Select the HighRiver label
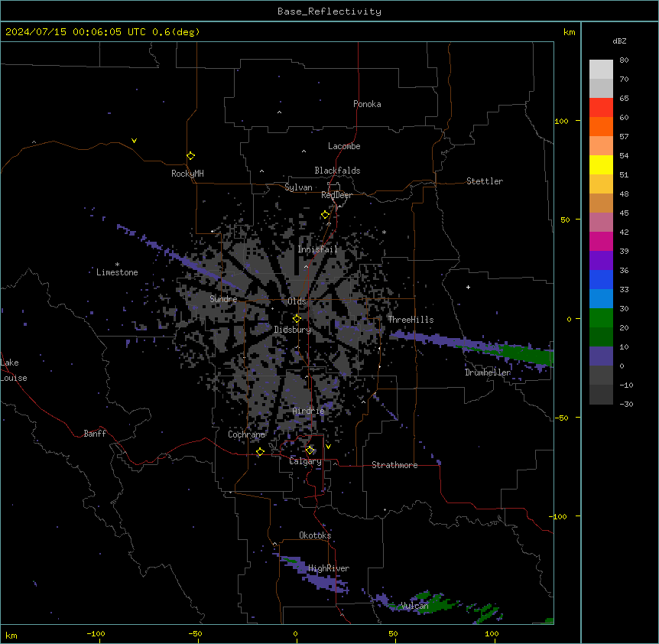 (329, 568)
